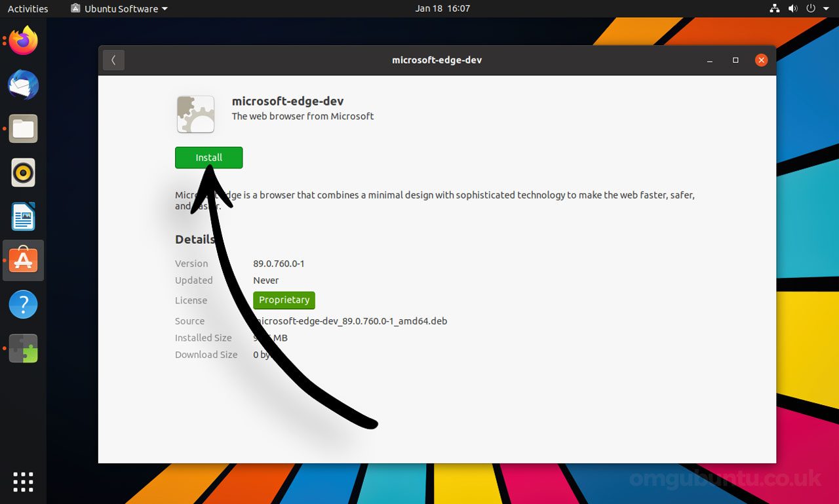Screen dimensions: 839x504
Task: Click the volume speaker icon in top bar
Action: tap(792, 9)
